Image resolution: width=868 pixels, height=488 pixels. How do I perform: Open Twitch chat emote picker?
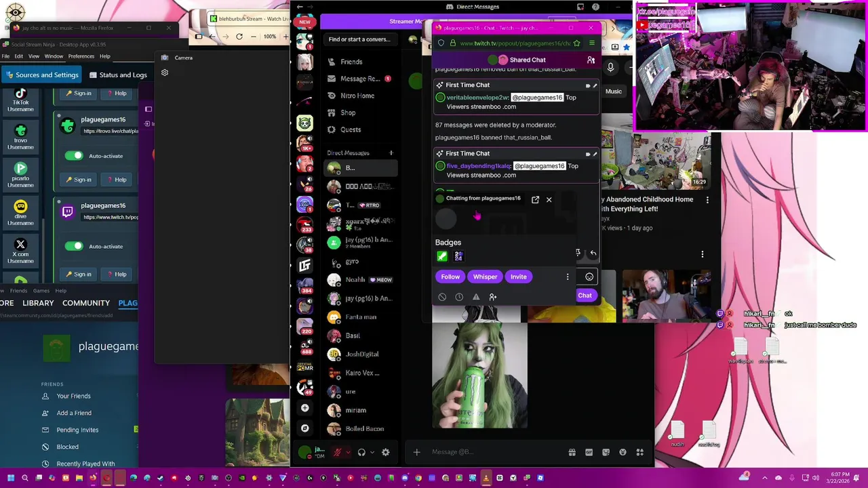(x=589, y=277)
